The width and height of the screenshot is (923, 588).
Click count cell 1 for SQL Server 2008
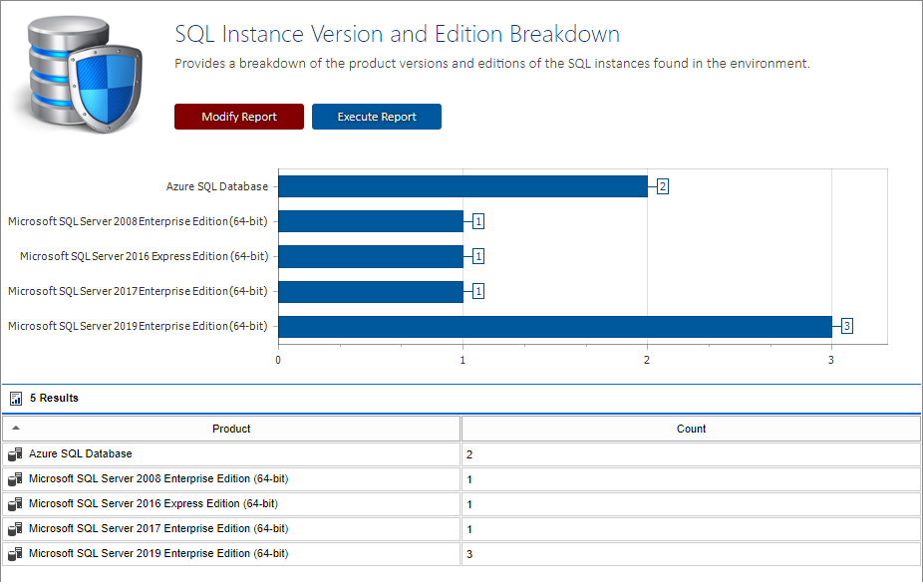tap(691, 479)
